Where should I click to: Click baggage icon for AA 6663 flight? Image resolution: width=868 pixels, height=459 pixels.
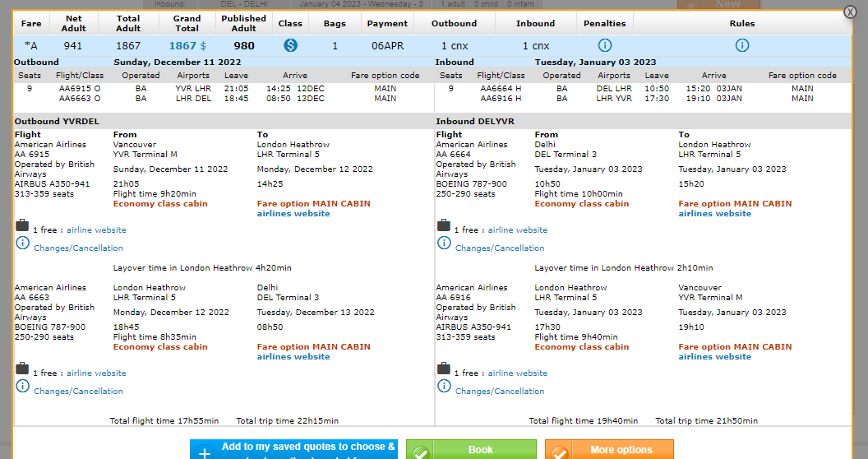22,369
